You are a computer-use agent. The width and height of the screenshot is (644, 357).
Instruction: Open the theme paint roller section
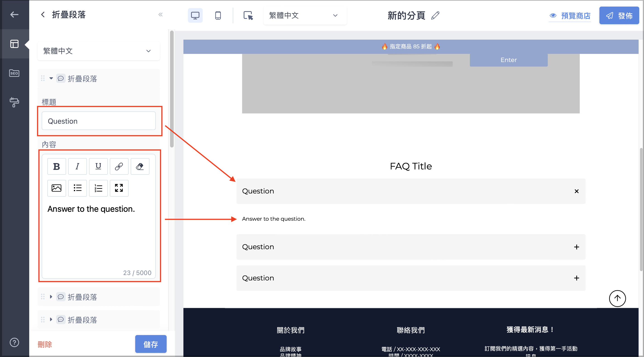pos(14,102)
